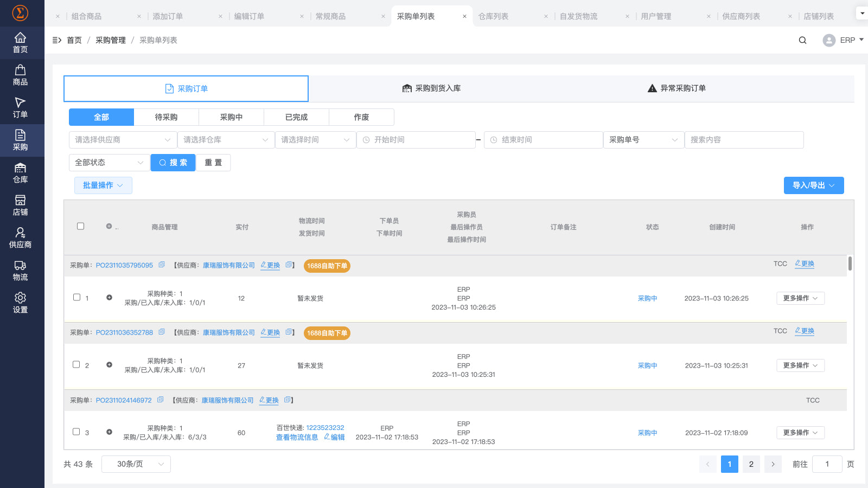Click 更换 supplier link for PO2311036352788
Screen dimensions: 868x488
pyautogui.click(x=270, y=332)
